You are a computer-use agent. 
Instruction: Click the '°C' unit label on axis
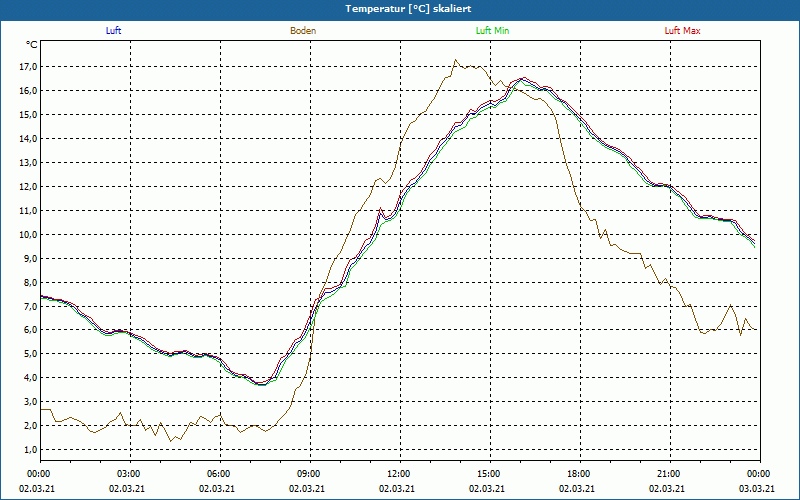click(x=32, y=45)
